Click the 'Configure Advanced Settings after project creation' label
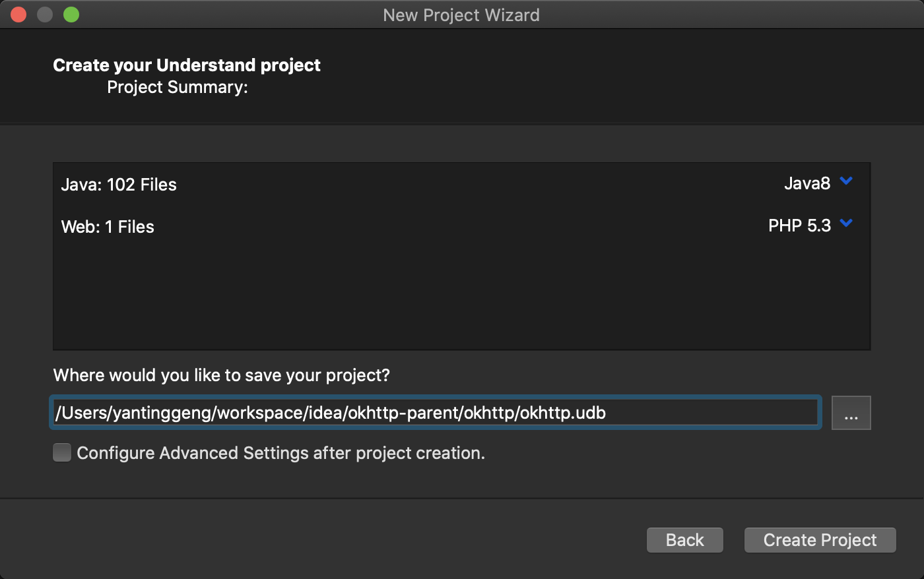The width and height of the screenshot is (924, 579). pos(280,453)
